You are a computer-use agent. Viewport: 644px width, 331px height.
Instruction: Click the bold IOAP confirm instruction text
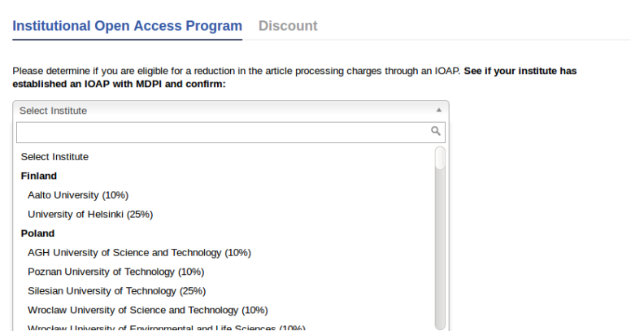tap(294, 77)
